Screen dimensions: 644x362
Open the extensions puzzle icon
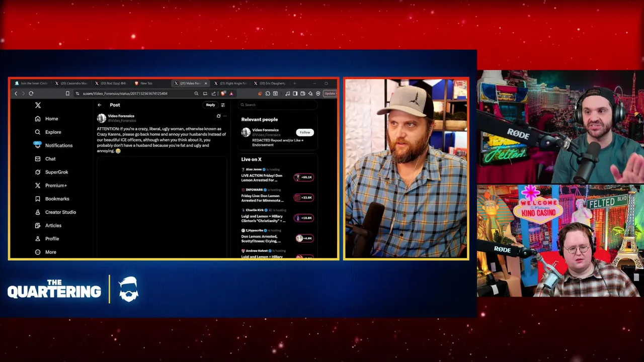coord(268,94)
